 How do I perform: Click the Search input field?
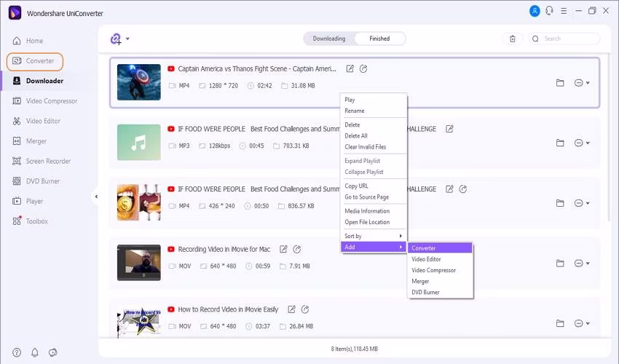[x=564, y=39]
